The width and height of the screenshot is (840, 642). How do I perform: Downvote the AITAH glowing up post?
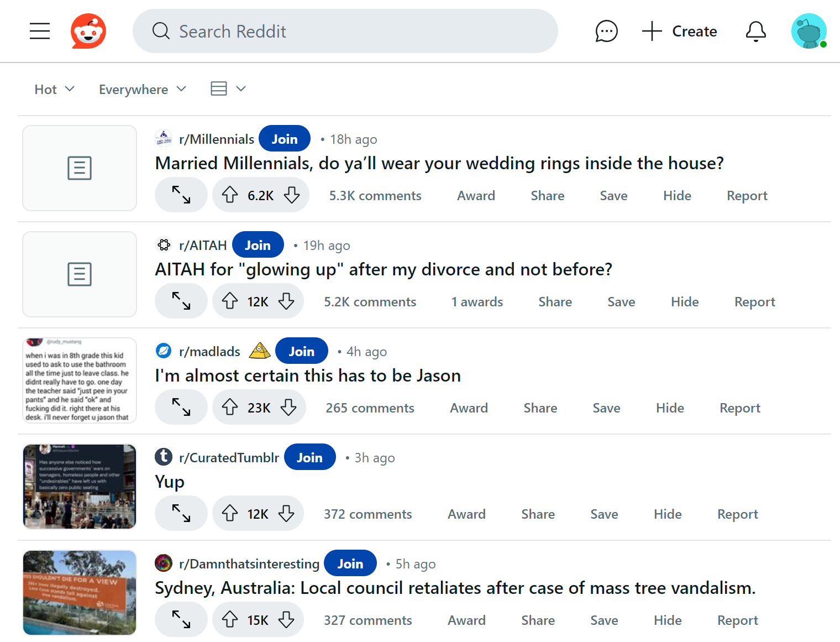pos(286,301)
